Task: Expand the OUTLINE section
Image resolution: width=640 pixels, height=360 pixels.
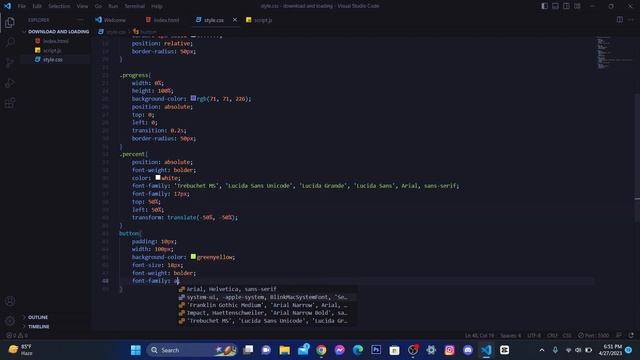Action: coord(38,317)
